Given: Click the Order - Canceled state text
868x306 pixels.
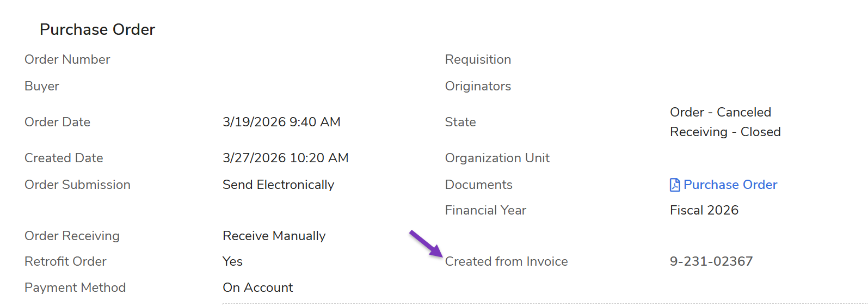Looking at the screenshot, I should coord(721,112).
